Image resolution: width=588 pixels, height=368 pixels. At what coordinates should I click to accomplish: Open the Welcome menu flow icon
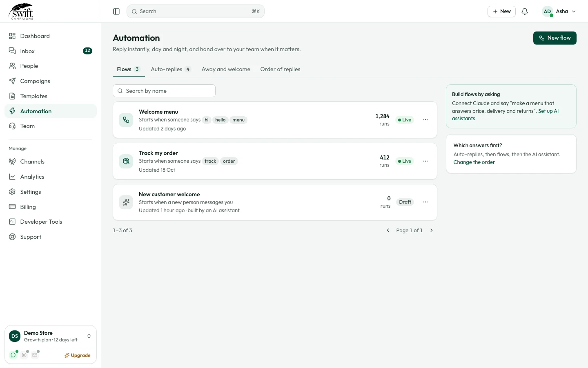coord(126,120)
